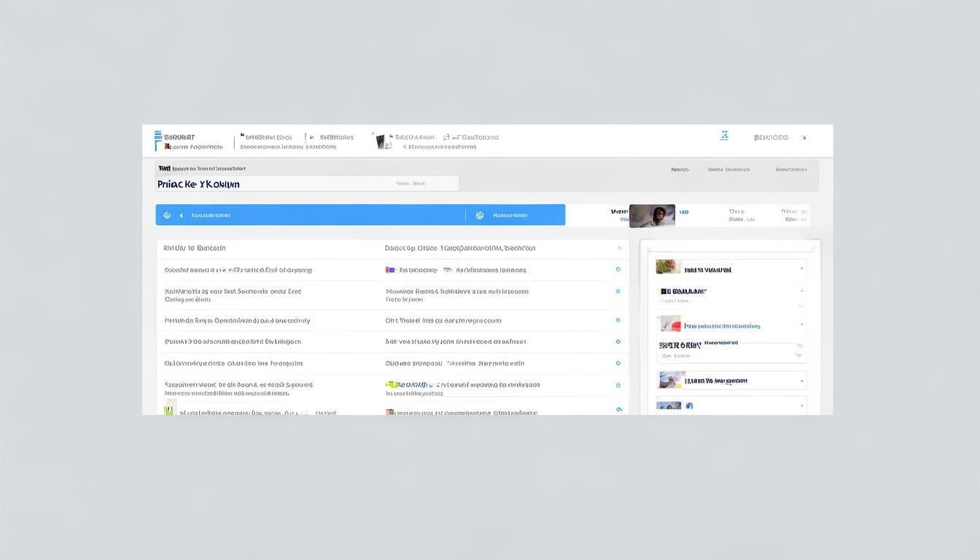Click the "Priiac Ke XKoniun" input field
This screenshot has width=980, height=560.
coord(307,184)
